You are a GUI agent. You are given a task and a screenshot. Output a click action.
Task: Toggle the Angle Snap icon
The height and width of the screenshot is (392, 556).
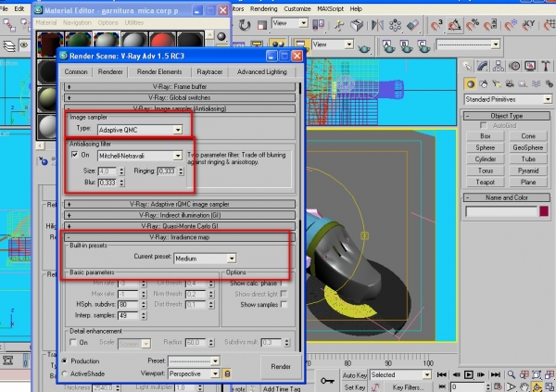click(x=455, y=25)
